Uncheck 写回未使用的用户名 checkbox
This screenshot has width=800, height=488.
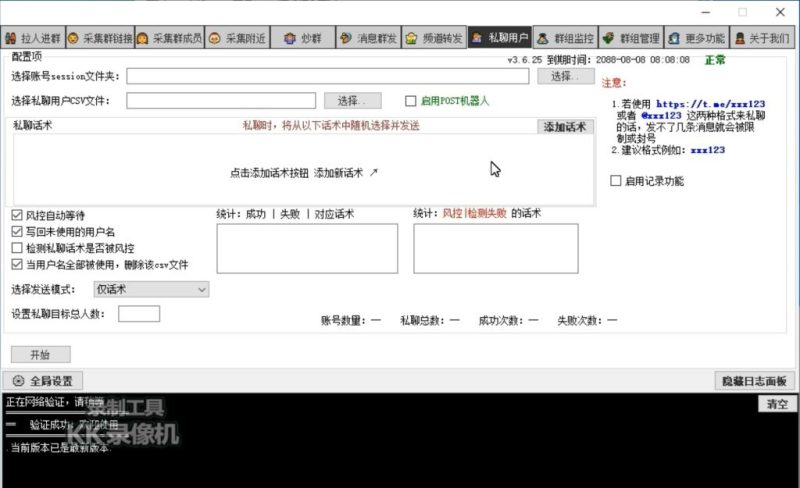[17, 231]
